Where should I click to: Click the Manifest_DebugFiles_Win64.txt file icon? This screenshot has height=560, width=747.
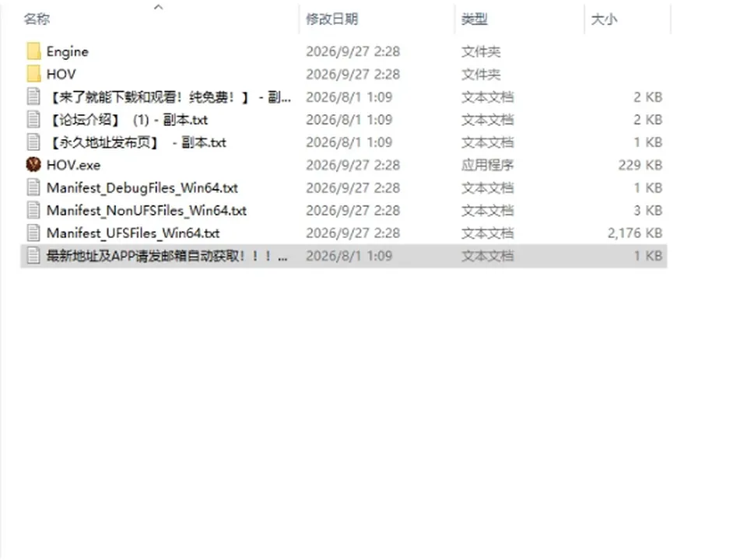[x=33, y=187]
